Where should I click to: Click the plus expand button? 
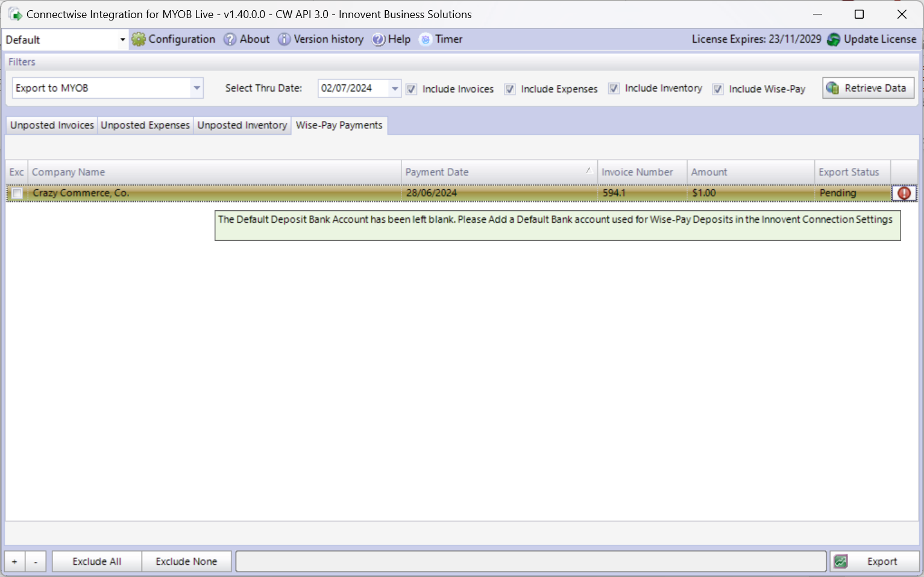[x=14, y=561]
